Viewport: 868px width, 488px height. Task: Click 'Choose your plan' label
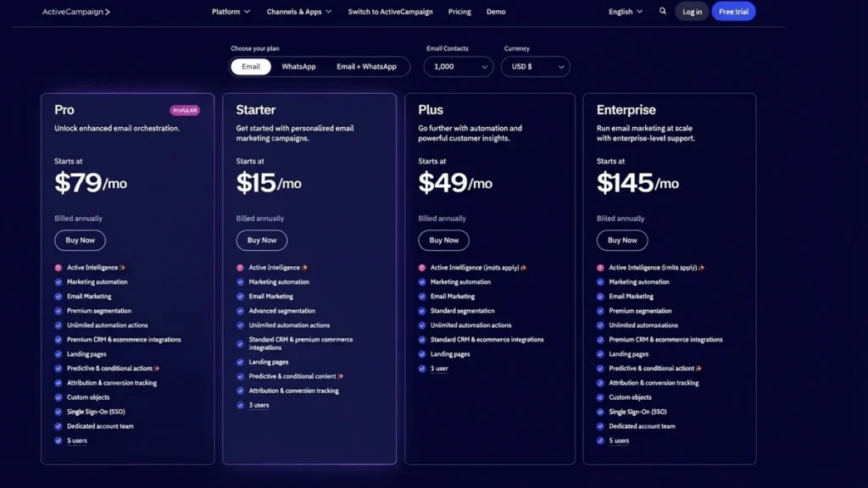click(x=255, y=48)
